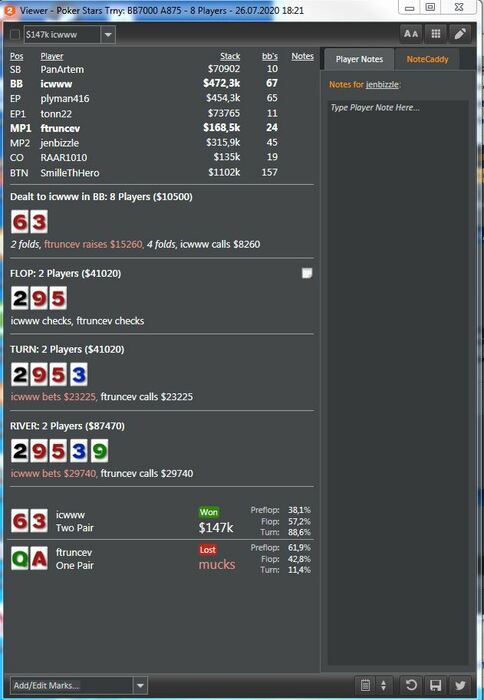Image resolution: width=484 pixels, height=700 pixels.
Task: Click the up/down stepper arrows in bottom bar
Action: click(x=383, y=685)
